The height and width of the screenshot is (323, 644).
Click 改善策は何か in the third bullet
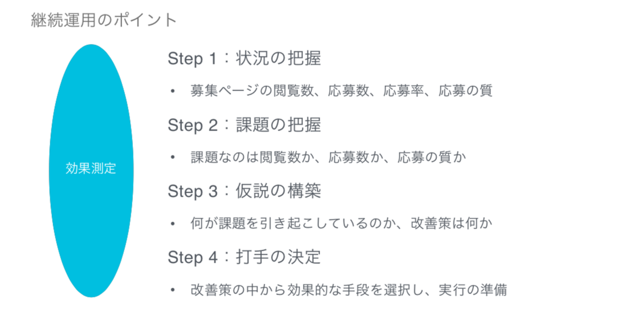pos(452,223)
